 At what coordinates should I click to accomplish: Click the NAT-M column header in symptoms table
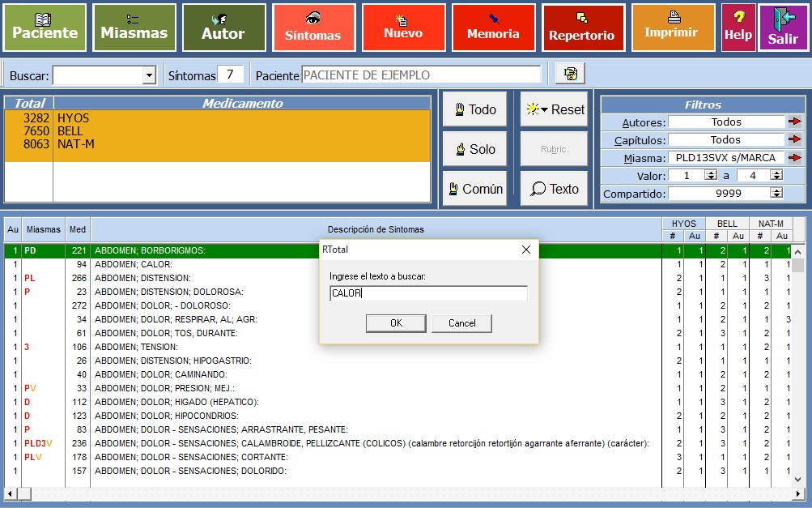tap(771, 224)
